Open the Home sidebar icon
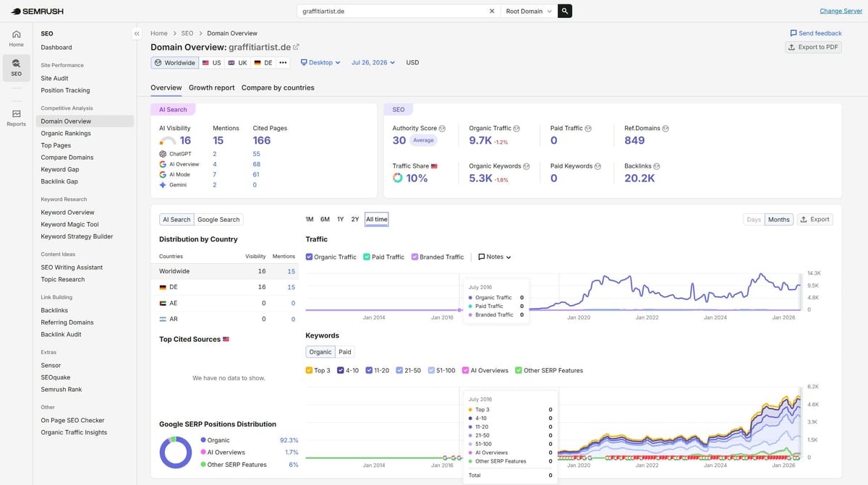 16,38
